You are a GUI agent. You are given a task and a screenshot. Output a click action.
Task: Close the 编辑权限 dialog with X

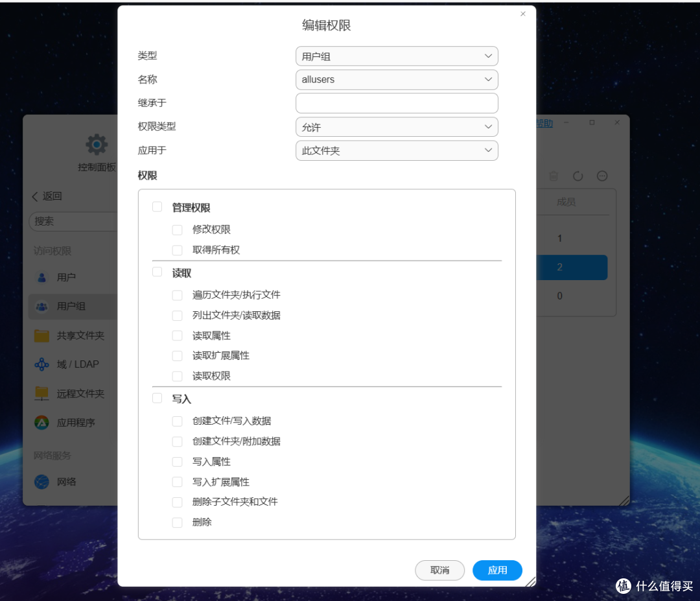tap(523, 14)
